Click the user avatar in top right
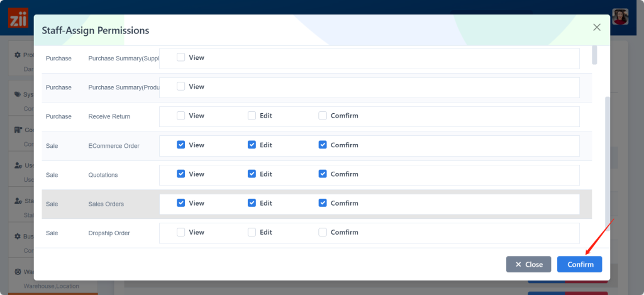The width and height of the screenshot is (644, 295). pyautogui.click(x=621, y=17)
